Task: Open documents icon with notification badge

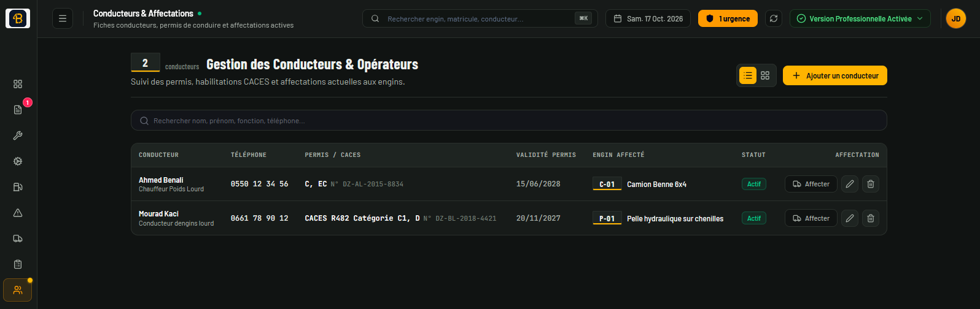Action: pyautogui.click(x=18, y=110)
